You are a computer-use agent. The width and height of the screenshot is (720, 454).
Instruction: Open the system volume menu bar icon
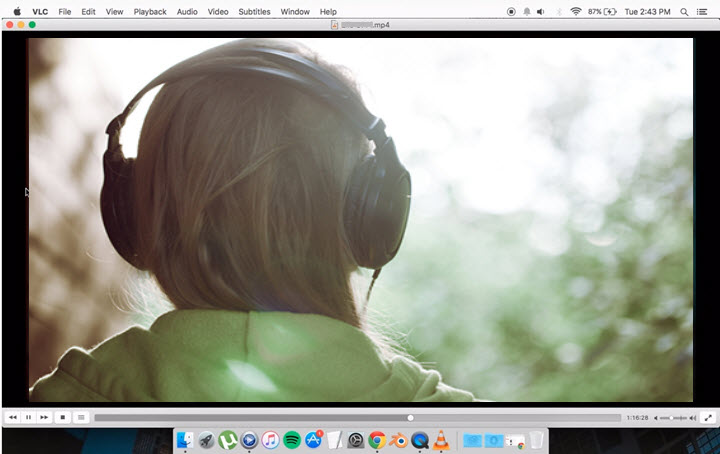pyautogui.click(x=541, y=12)
